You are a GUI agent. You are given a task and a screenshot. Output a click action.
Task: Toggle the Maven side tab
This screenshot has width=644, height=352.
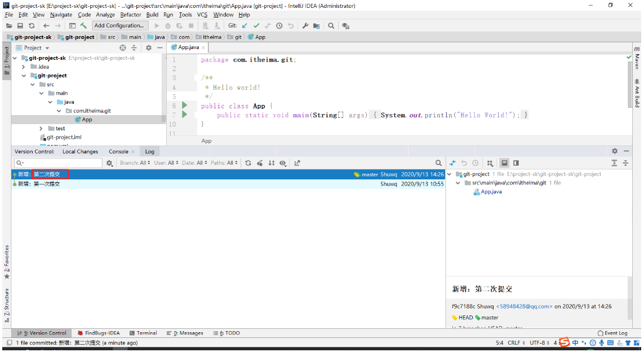point(637,58)
